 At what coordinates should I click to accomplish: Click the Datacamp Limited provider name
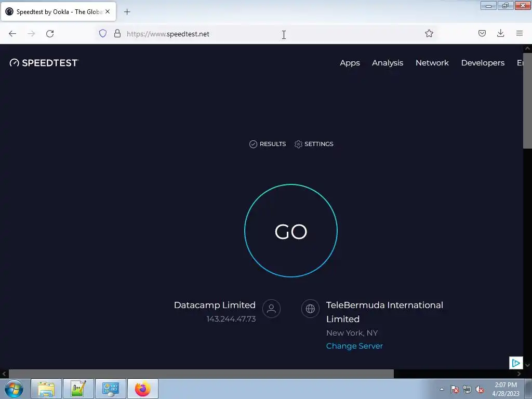(215, 305)
